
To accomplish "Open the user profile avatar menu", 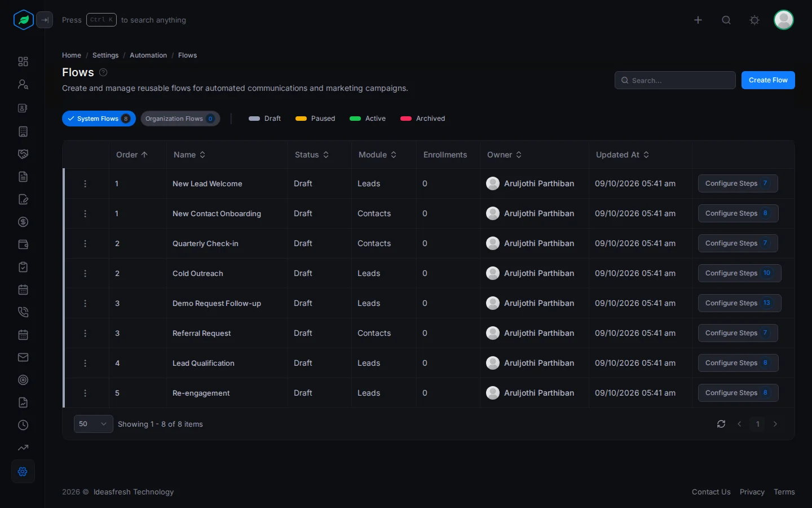I will pyautogui.click(x=784, y=20).
